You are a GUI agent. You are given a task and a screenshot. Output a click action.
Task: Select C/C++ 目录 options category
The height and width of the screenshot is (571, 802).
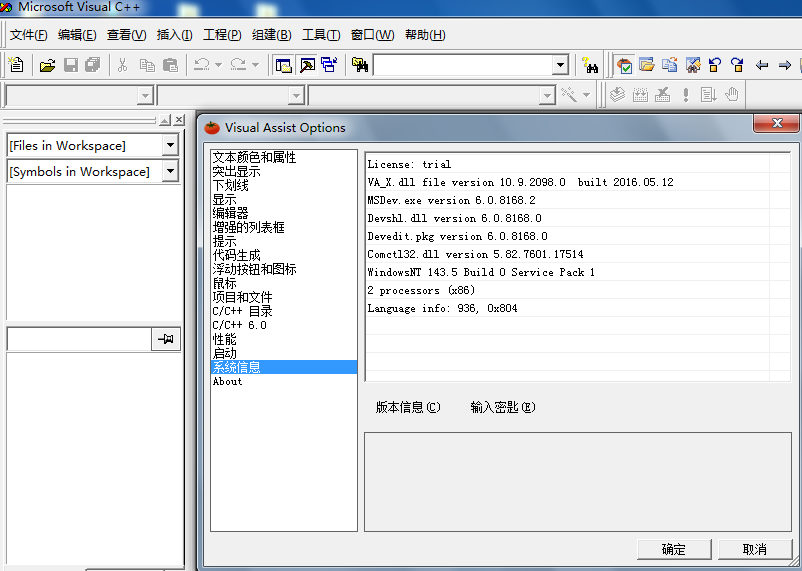coord(242,311)
